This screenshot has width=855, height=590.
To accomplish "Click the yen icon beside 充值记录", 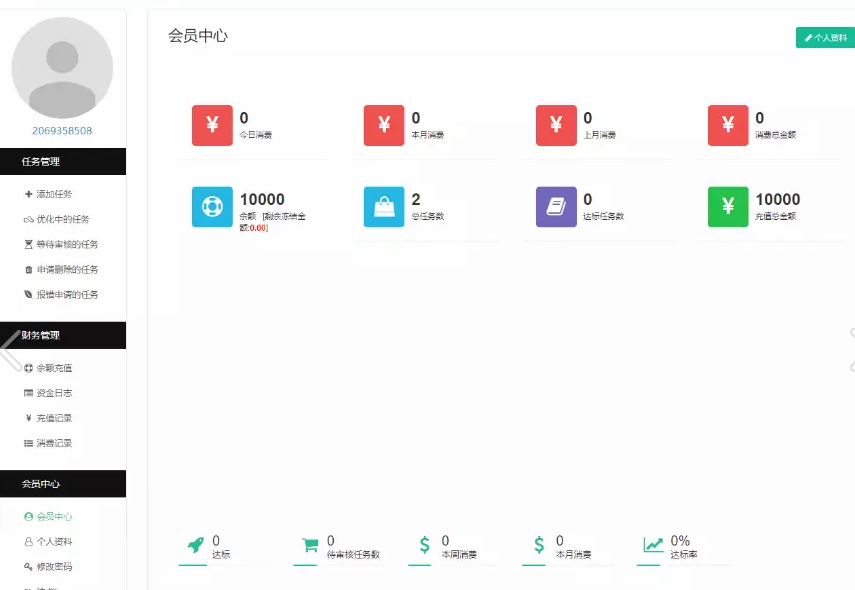I will tap(28, 418).
